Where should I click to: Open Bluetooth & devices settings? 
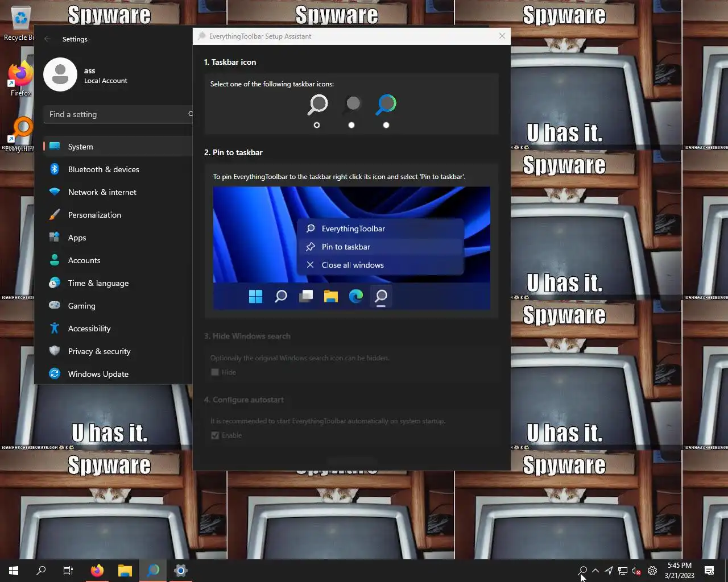click(118, 169)
